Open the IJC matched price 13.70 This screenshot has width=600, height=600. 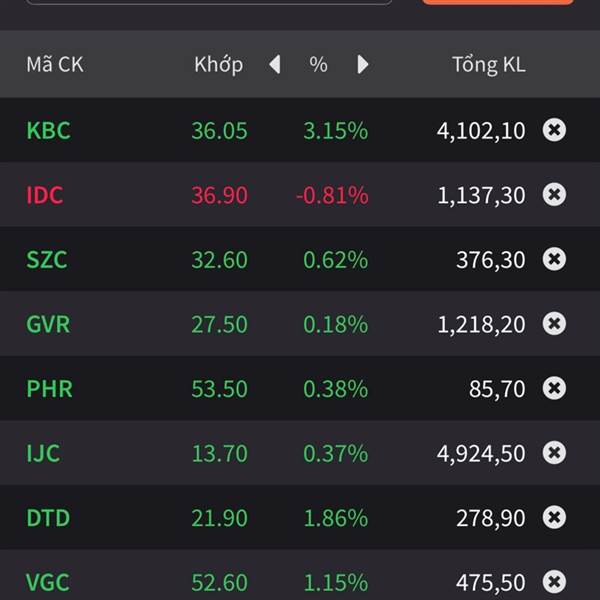tap(220, 453)
